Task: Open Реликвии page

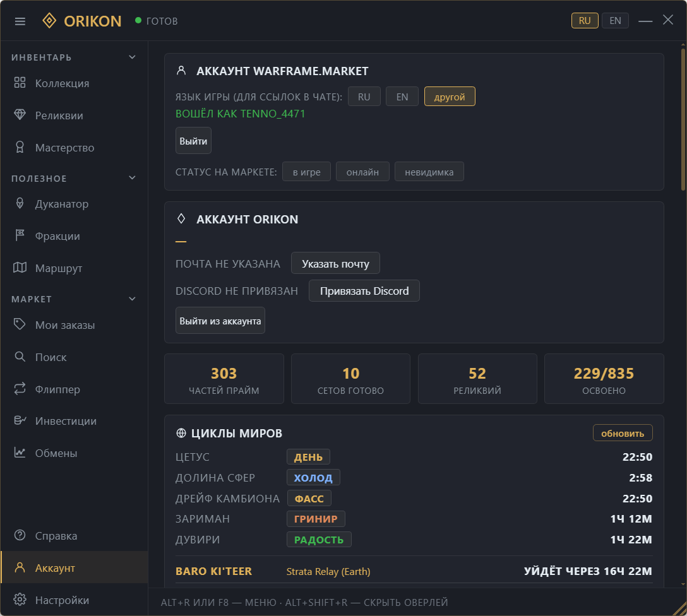Action: coord(74,115)
